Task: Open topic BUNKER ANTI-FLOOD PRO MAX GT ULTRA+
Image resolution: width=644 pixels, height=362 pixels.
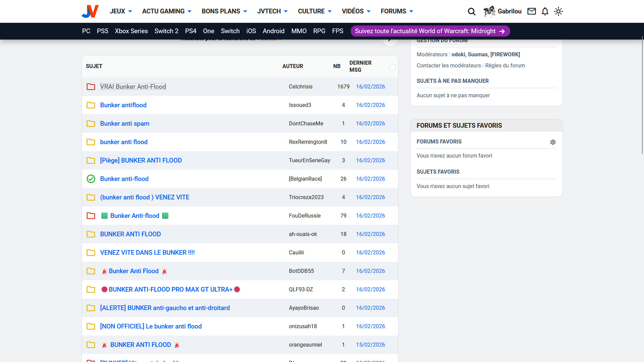Action: pyautogui.click(x=170, y=290)
